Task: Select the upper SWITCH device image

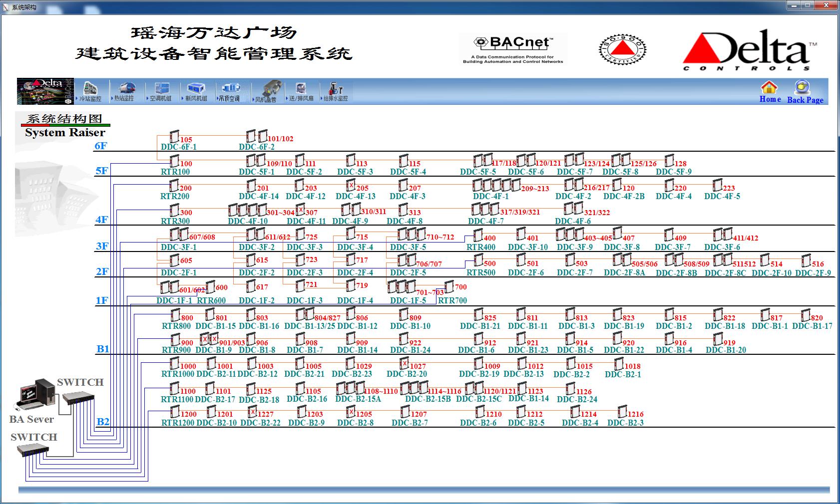Action: click(x=77, y=397)
